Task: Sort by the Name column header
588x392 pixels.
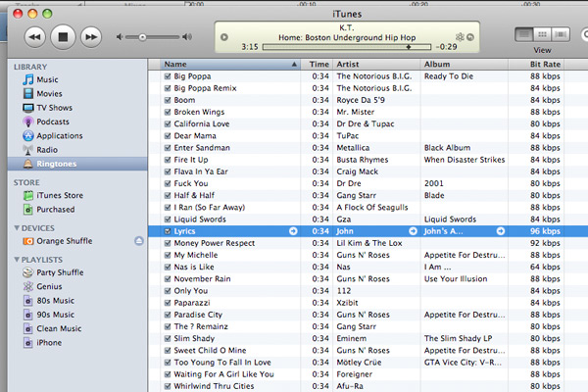Action: tap(230, 64)
